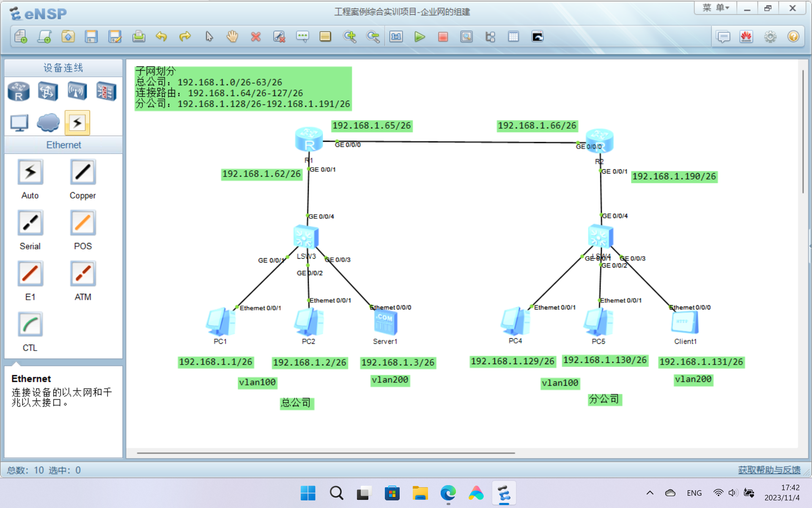Click the Print toolbar icon
Image resolution: width=812 pixels, height=508 pixels.
coord(139,37)
